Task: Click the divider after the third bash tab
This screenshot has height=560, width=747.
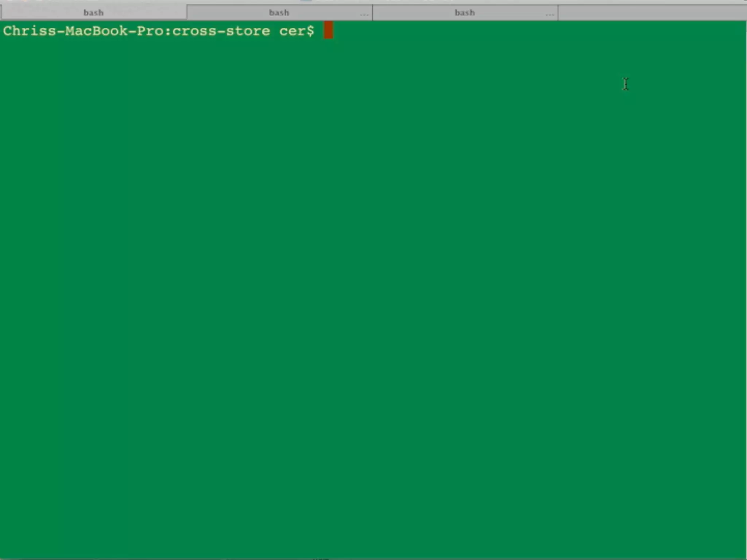Action: 558,13
